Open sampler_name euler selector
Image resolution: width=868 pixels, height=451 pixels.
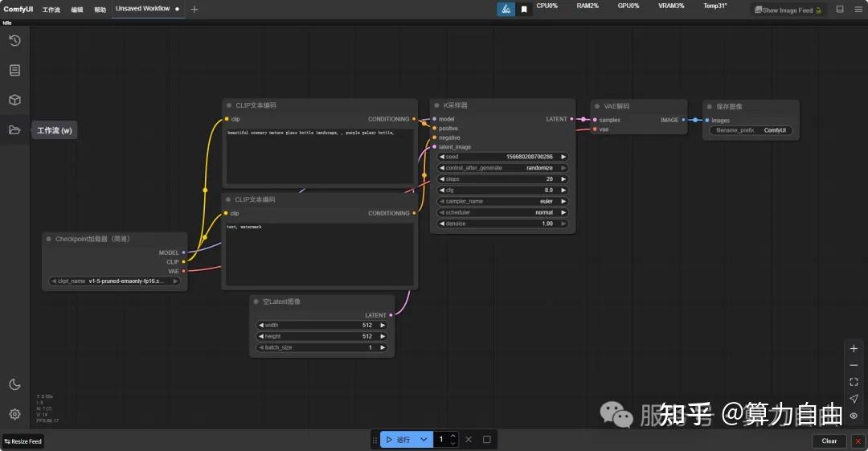point(502,201)
